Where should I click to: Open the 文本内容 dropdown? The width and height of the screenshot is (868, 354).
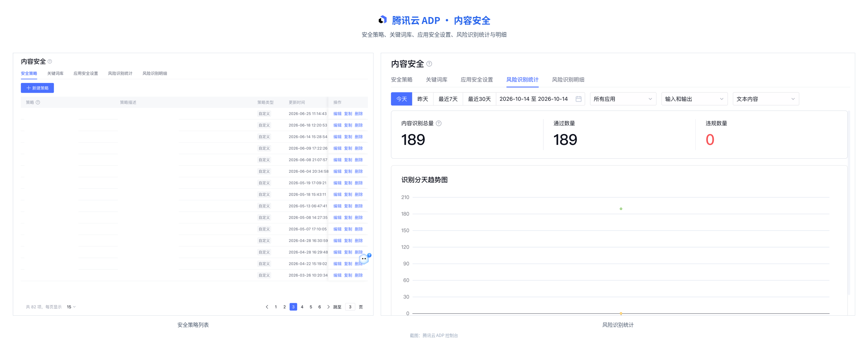pos(766,99)
